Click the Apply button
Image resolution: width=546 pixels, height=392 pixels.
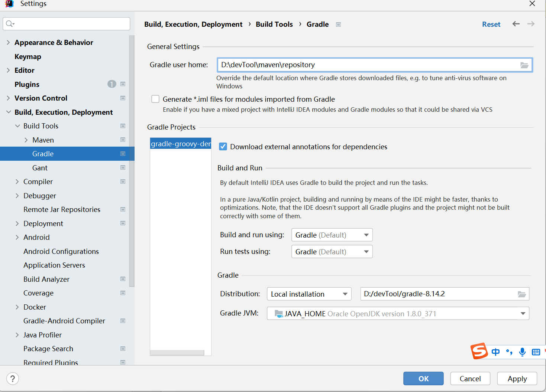517,379
